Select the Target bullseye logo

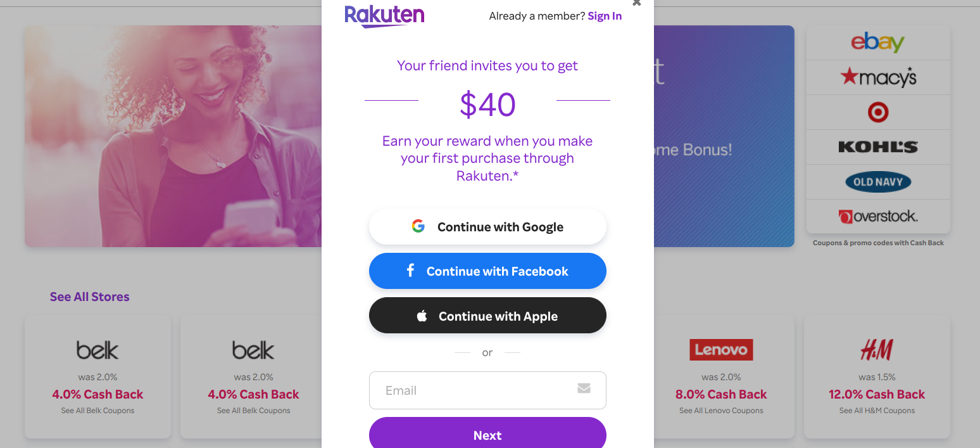[878, 112]
